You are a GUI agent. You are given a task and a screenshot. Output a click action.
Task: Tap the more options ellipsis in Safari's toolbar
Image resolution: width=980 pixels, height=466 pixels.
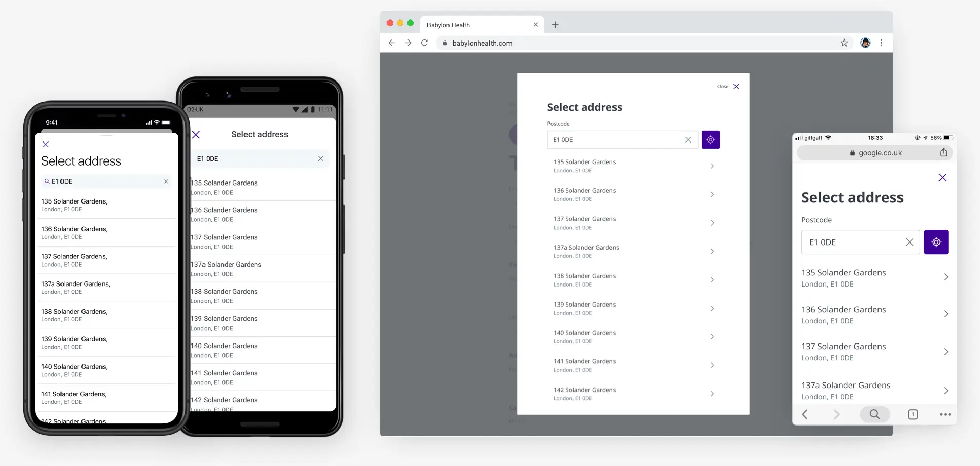coord(946,414)
